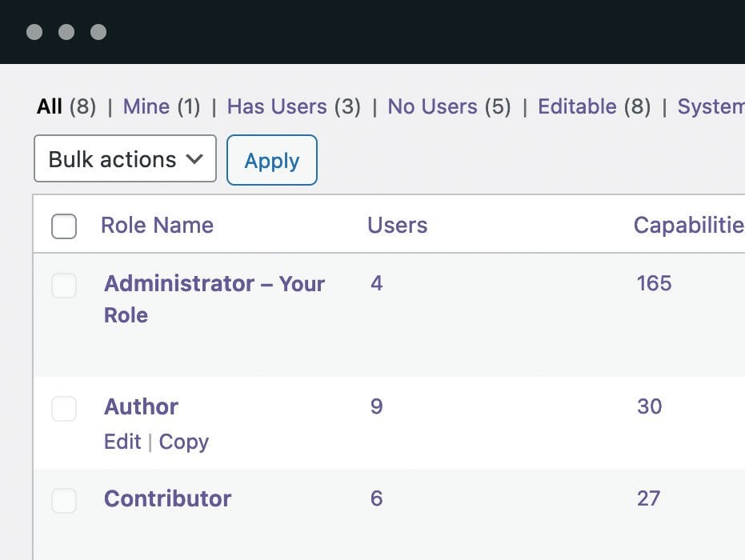This screenshot has width=745, height=560.
Task: Click Edit under the Author role
Action: [122, 442]
